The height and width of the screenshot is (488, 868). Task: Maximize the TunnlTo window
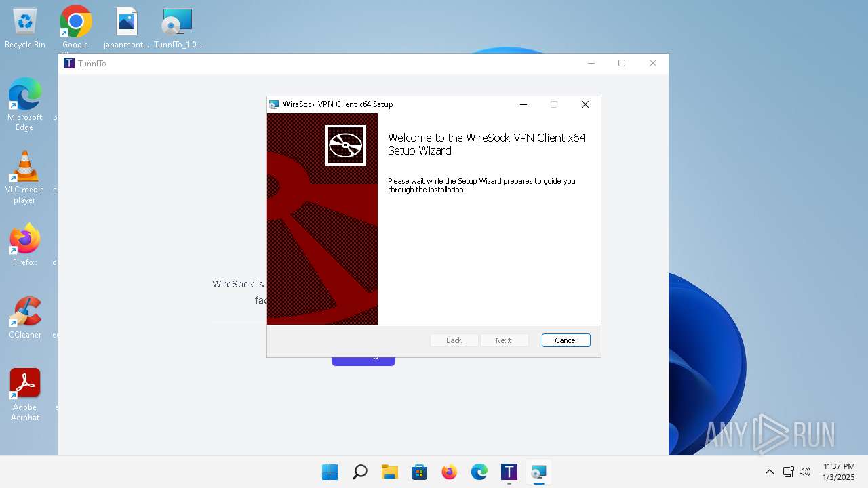pyautogui.click(x=622, y=63)
